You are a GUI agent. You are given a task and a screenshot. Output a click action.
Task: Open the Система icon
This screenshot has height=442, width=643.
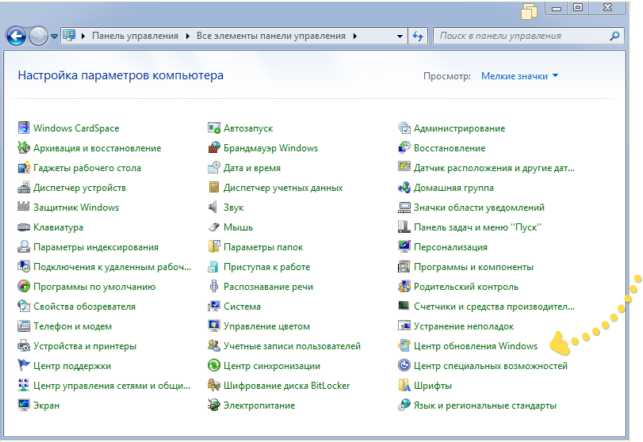214,306
